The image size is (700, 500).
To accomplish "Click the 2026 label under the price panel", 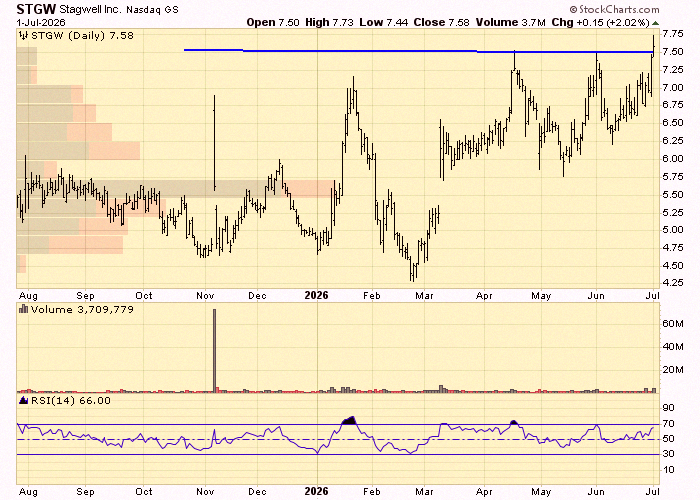I will coord(316,295).
